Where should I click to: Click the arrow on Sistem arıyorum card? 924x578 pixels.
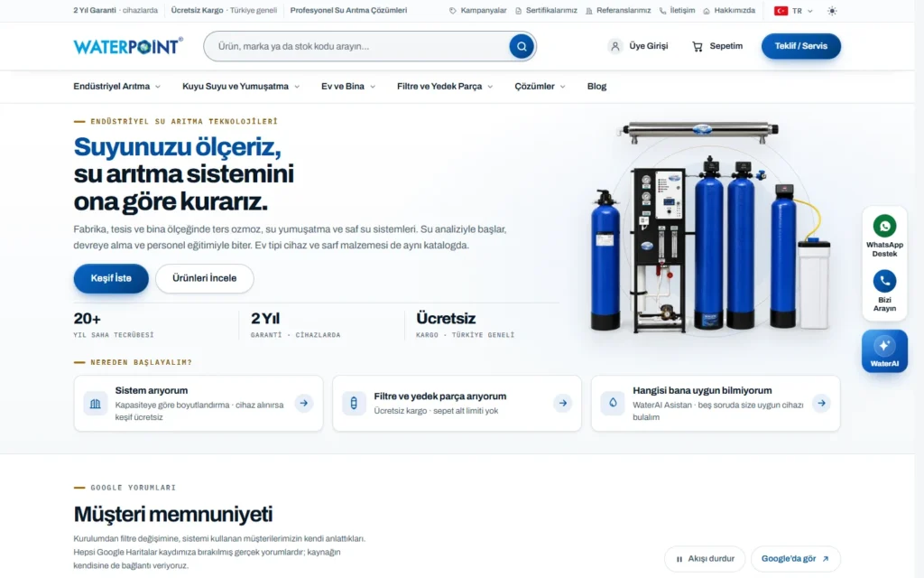point(303,404)
